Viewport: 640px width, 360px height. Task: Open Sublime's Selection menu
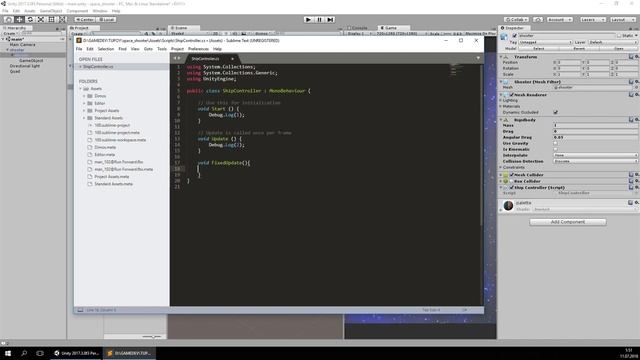tap(106, 49)
